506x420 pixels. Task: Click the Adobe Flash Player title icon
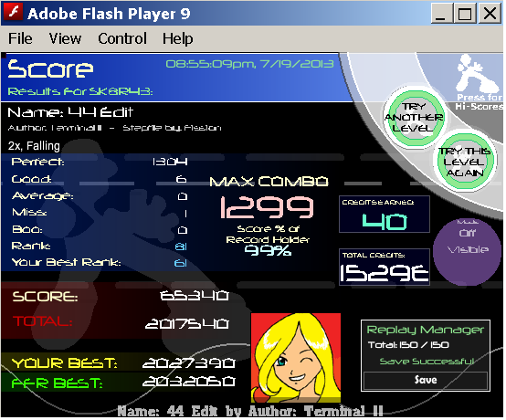click(13, 12)
